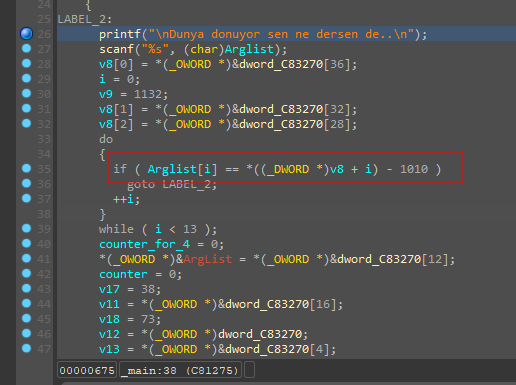Toggle breakpoint dot at line 35
The image size is (516, 385).
pos(26,168)
